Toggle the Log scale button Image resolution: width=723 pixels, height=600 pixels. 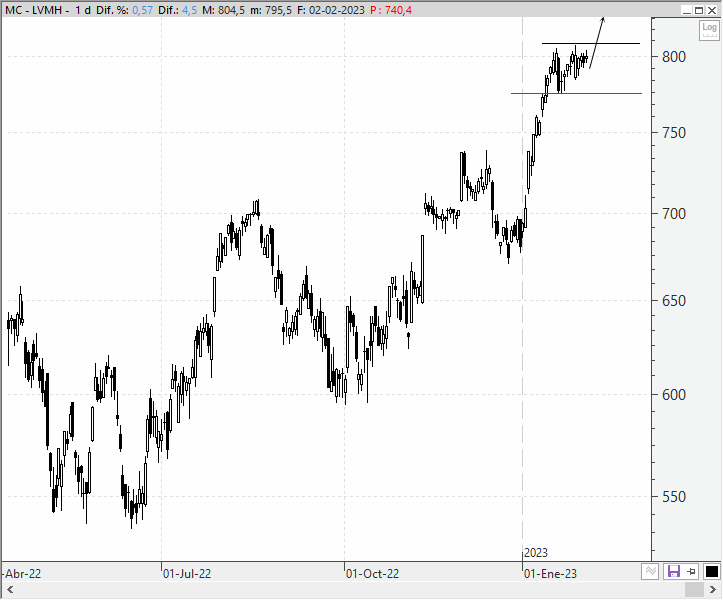(709, 30)
